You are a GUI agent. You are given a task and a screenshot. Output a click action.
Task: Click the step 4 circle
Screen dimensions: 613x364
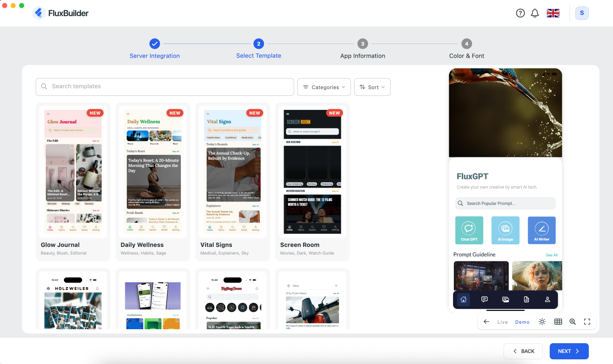467,44
